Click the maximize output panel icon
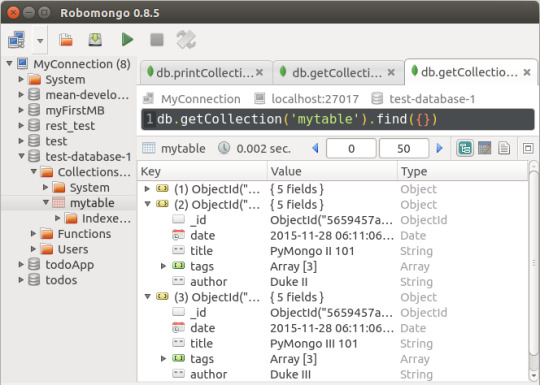The width and height of the screenshot is (540, 385). (x=528, y=149)
